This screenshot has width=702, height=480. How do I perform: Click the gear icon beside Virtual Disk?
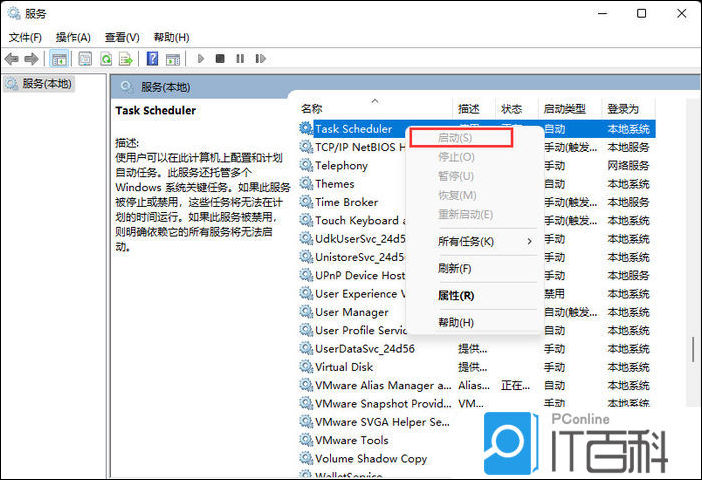(306, 367)
